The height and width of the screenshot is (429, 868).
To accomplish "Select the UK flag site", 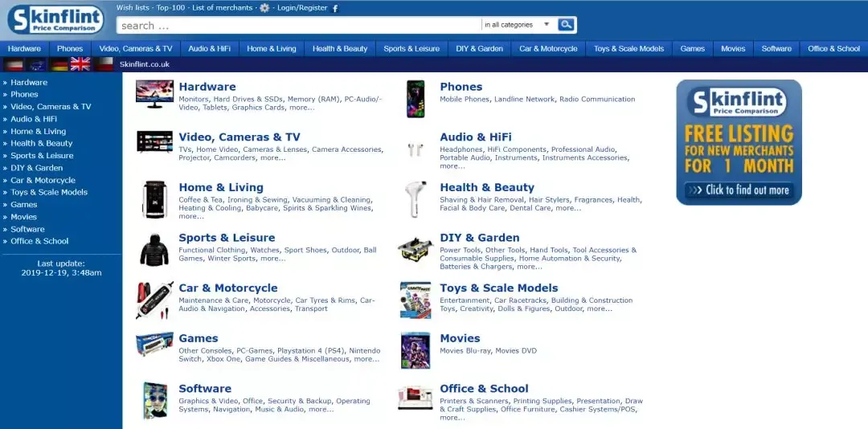I will coord(80,64).
